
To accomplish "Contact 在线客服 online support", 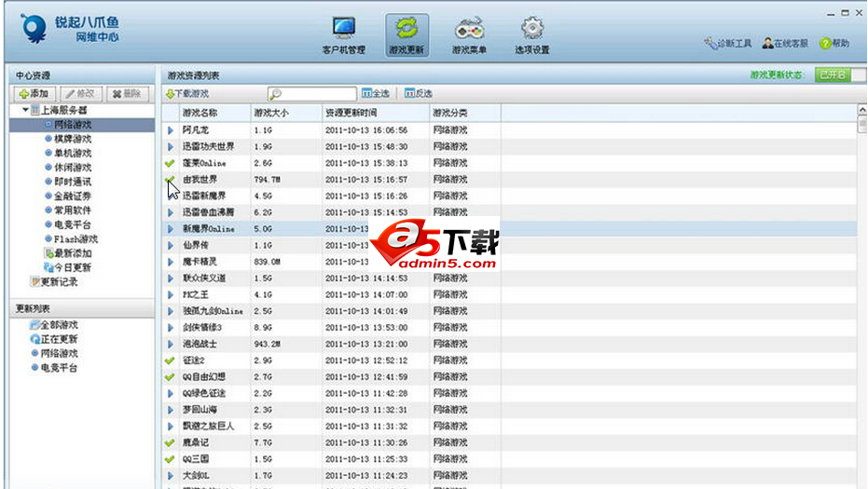I will (785, 43).
